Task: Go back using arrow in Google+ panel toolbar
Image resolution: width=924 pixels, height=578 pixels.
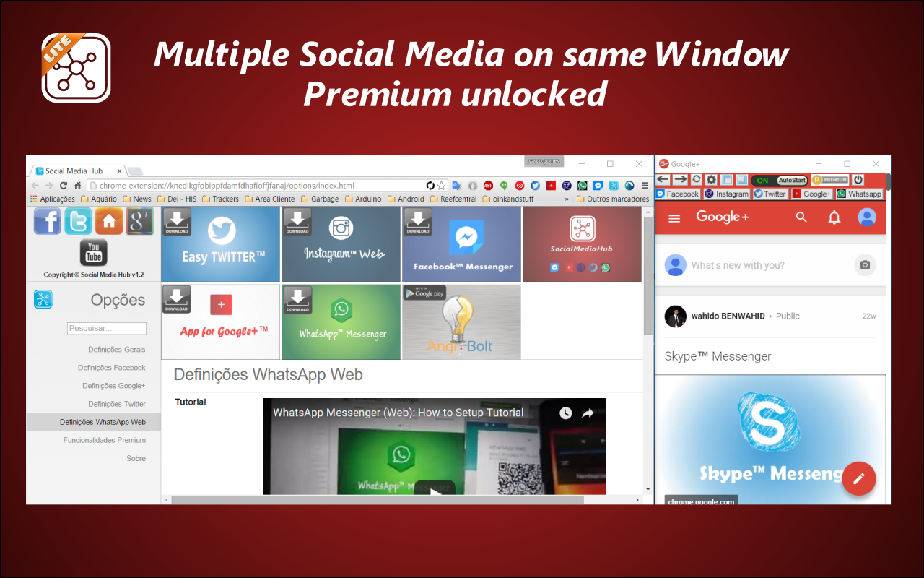Action: click(663, 180)
